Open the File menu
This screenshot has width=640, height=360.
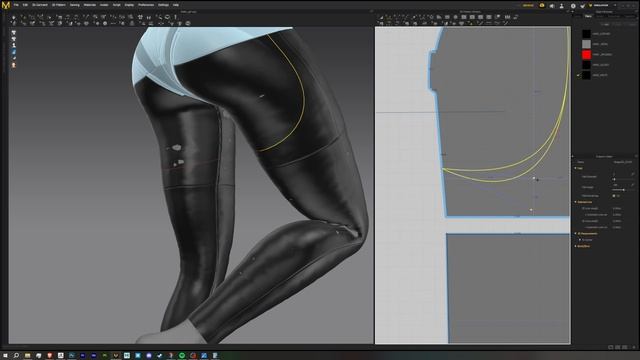[x=16, y=5]
